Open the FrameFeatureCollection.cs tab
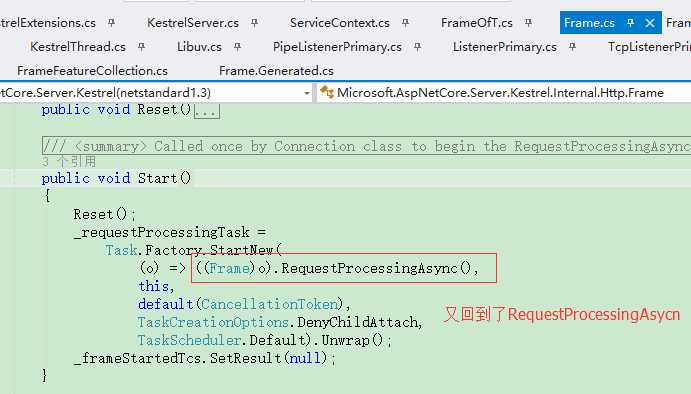Screen dimensions: 691x394 [x=93, y=71]
